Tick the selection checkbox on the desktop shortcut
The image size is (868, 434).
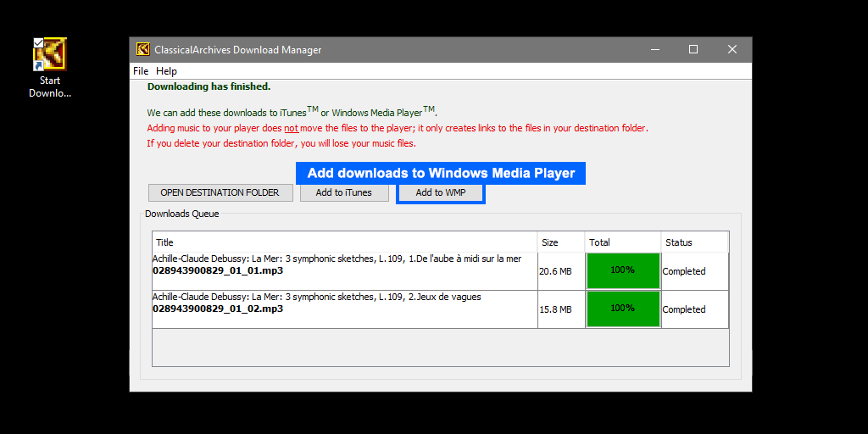pyautogui.click(x=38, y=42)
